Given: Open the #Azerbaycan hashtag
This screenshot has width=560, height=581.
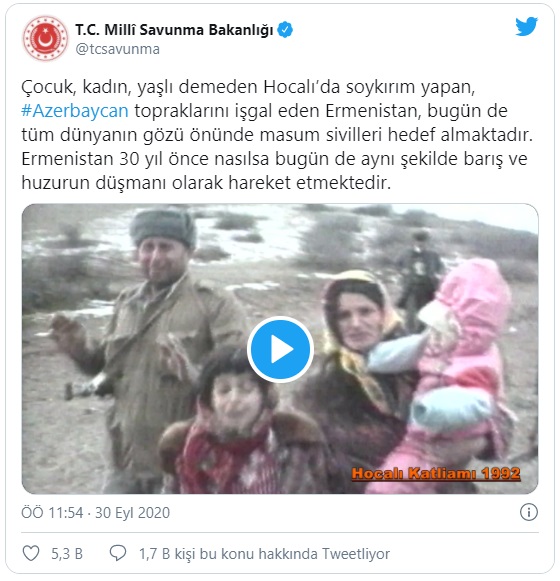Looking at the screenshot, I should click(x=75, y=110).
